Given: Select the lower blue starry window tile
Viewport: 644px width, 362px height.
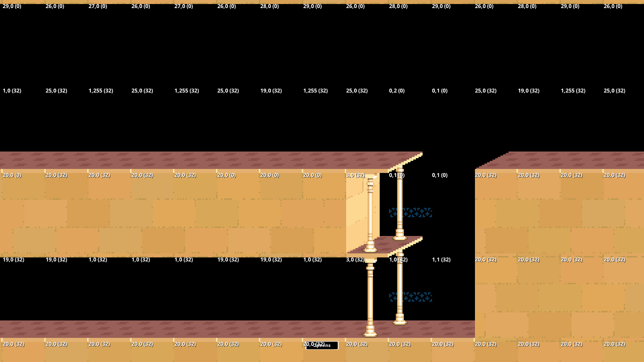Looking at the screenshot, I should (x=411, y=297).
